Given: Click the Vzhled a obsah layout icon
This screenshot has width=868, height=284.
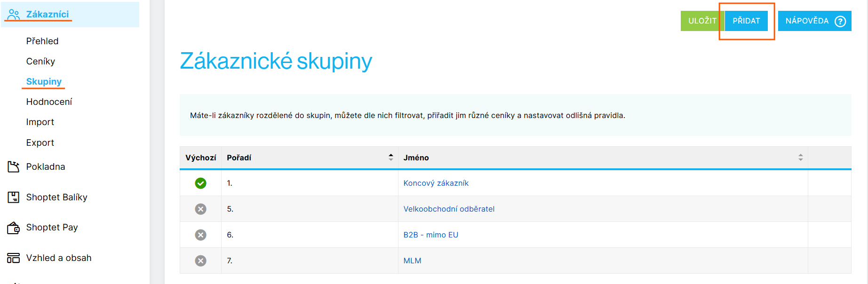Looking at the screenshot, I should click(x=13, y=258).
